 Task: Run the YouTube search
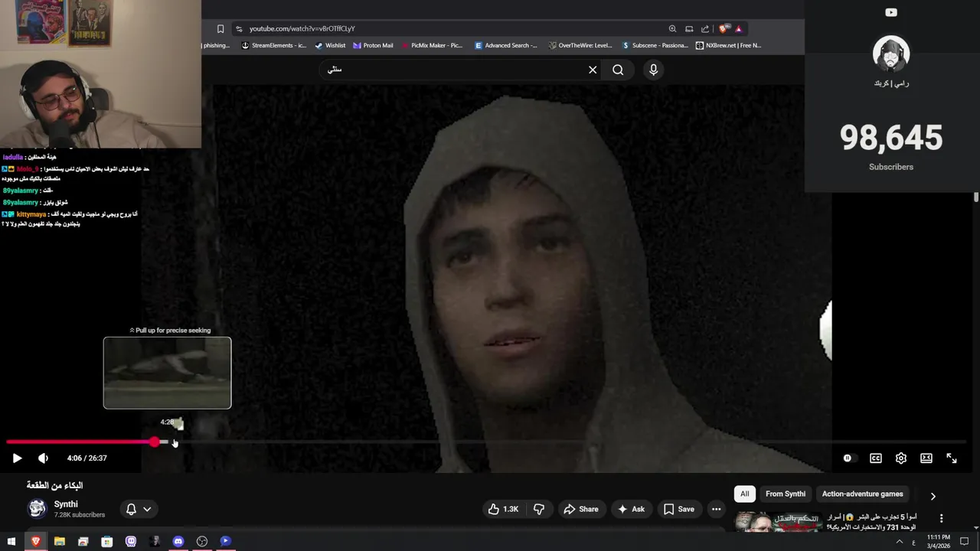click(618, 70)
